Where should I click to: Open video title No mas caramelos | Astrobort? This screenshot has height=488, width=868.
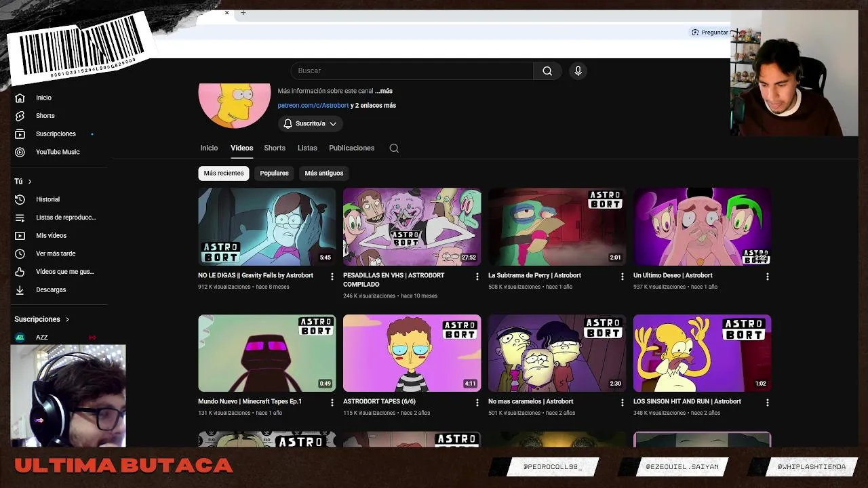[x=530, y=401]
